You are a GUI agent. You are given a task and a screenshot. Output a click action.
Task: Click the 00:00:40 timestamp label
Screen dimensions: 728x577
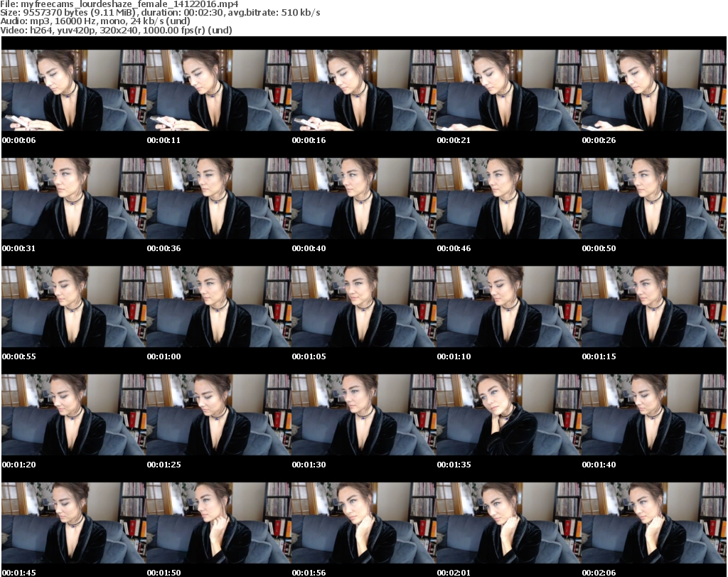tap(309, 248)
